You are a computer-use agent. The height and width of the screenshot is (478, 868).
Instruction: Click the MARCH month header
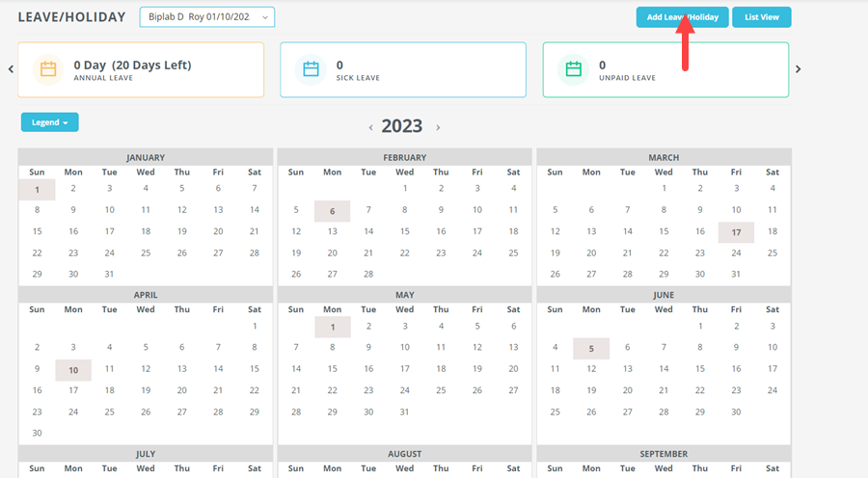coord(664,158)
